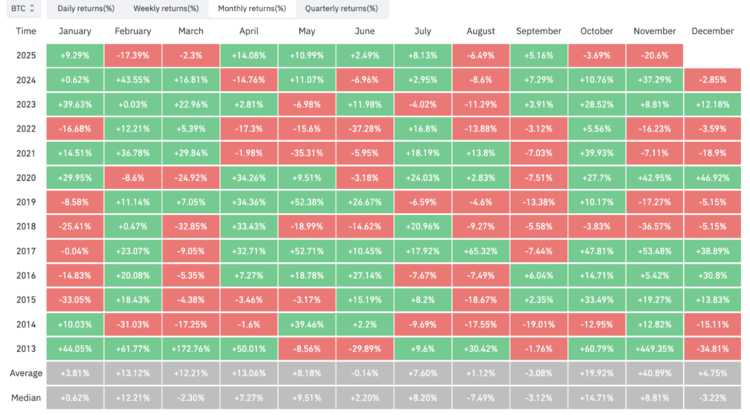Click the Time column header
750x415 pixels.
[x=26, y=31]
